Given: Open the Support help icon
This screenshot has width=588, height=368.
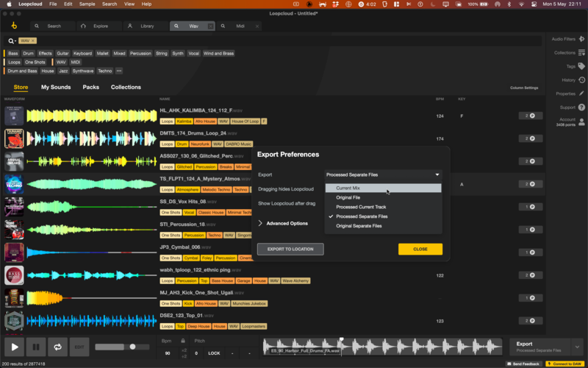Looking at the screenshot, I should [x=581, y=107].
